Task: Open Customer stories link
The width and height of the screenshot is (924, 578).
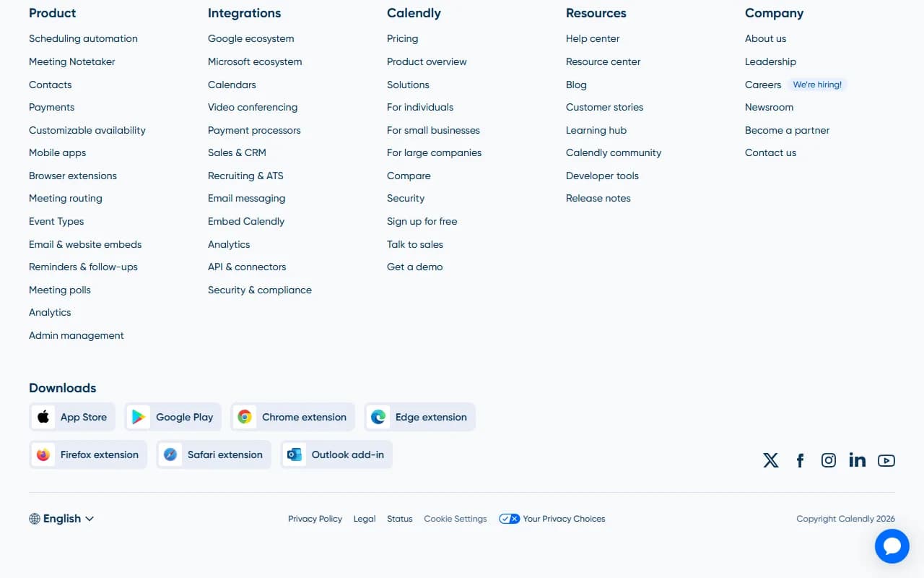Action: click(x=604, y=107)
